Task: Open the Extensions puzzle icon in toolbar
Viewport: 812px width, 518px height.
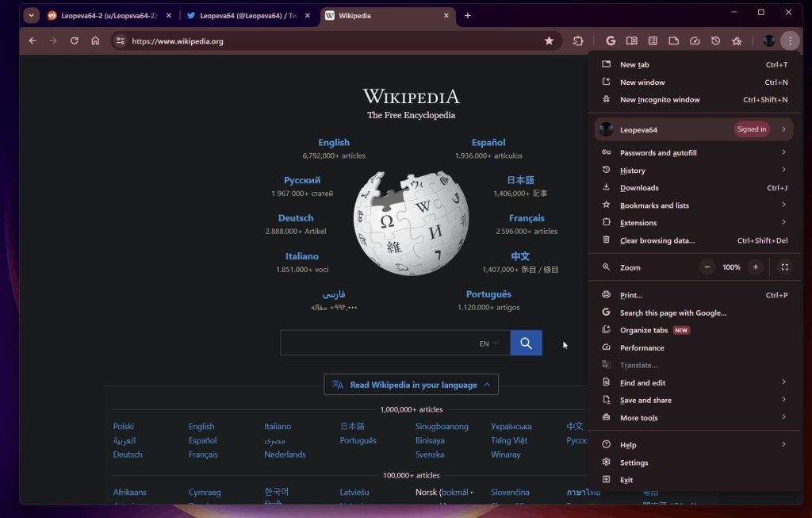Action: click(x=578, y=41)
